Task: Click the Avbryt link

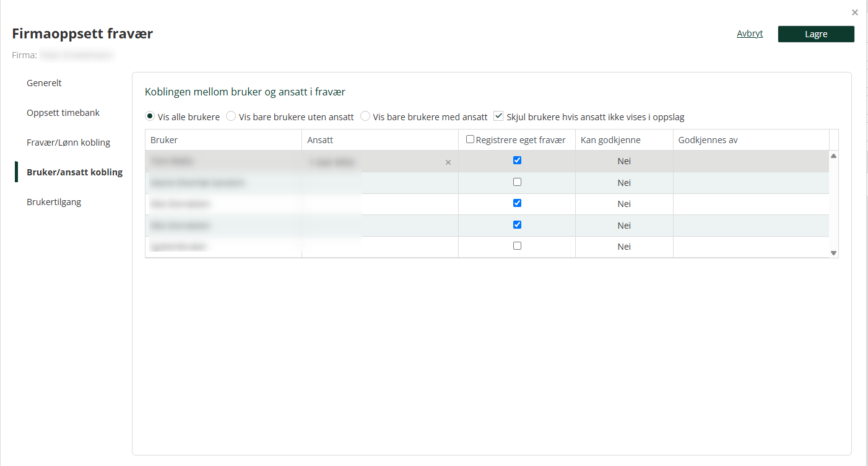Action: (x=750, y=34)
